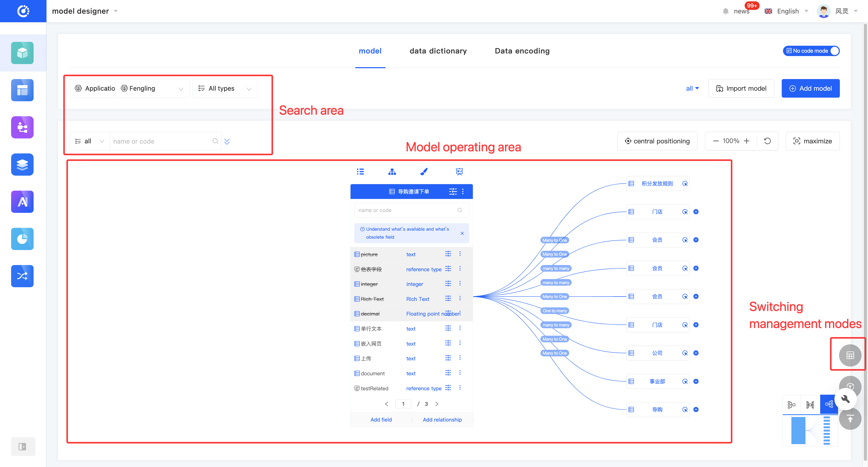Click the wrench tool floating button

[x=846, y=399]
